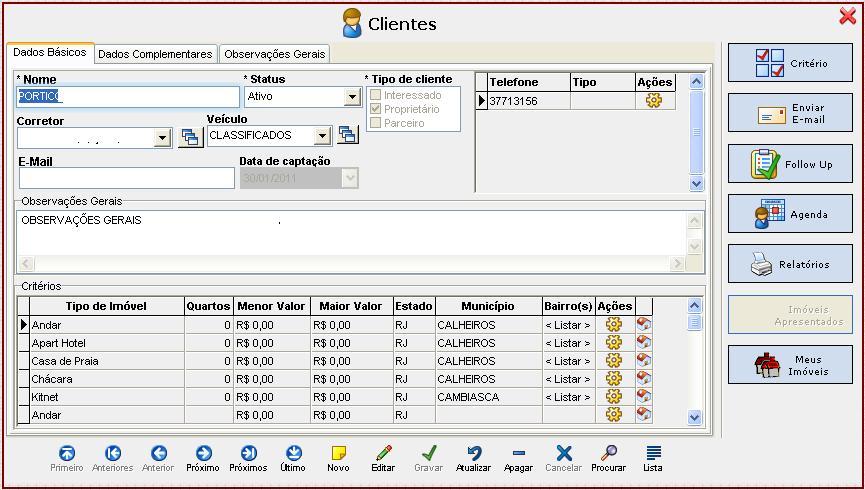Jump to Primeiro record icon

pos(67,454)
